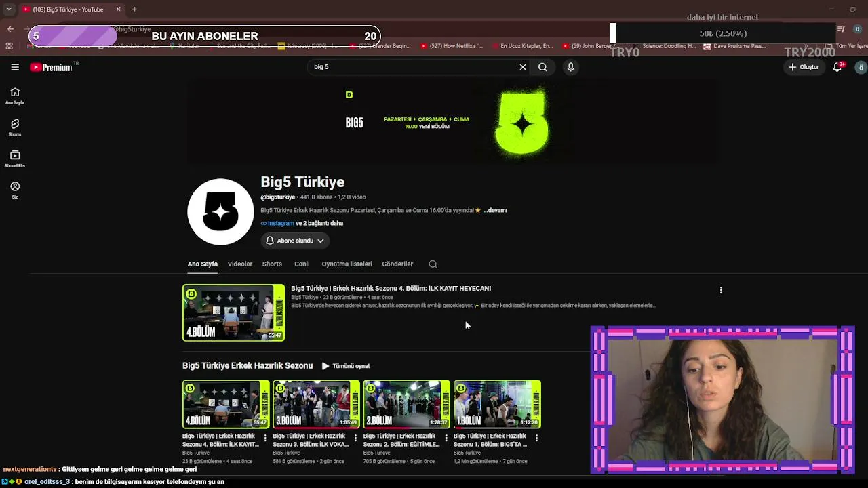Click the '@big5turkiye' channel handle
The width and height of the screenshot is (868, 488).
277,197
